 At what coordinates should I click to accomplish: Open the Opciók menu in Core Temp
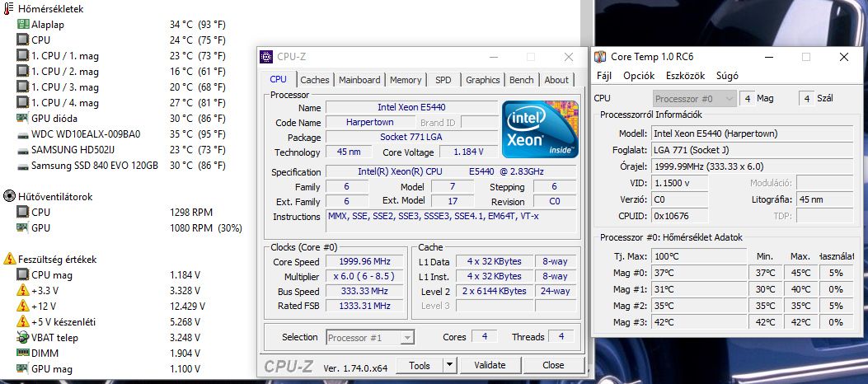639,76
